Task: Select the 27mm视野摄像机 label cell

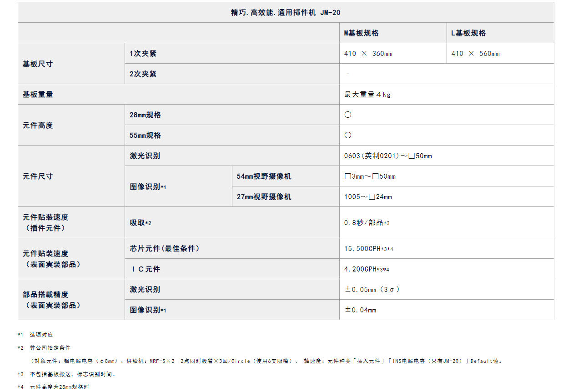Action: (264, 197)
